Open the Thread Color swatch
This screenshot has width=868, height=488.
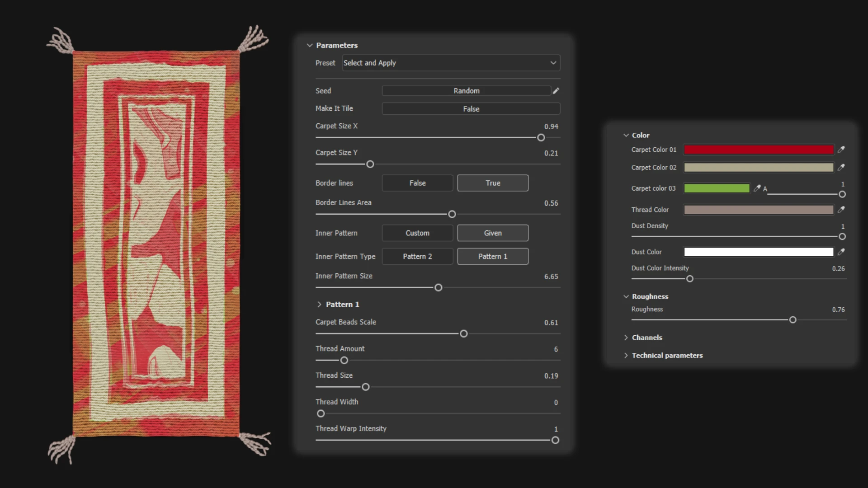pos(759,210)
